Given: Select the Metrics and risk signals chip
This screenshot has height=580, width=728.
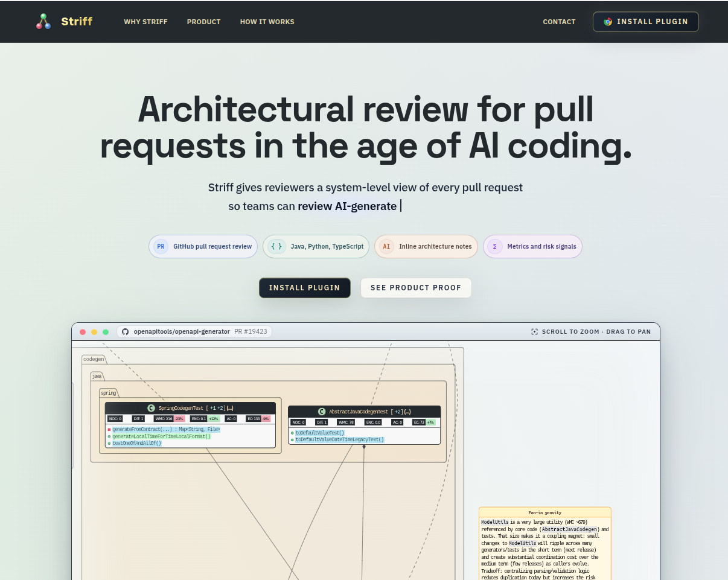Looking at the screenshot, I should tap(532, 246).
